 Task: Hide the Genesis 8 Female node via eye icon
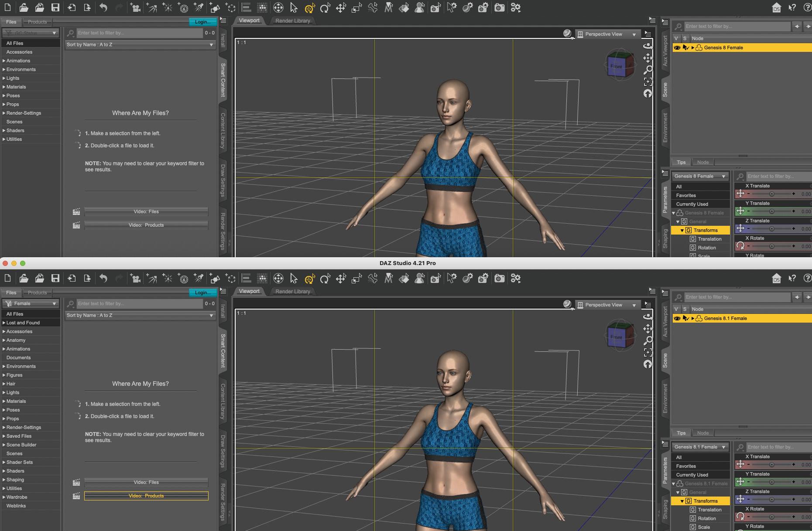click(677, 48)
